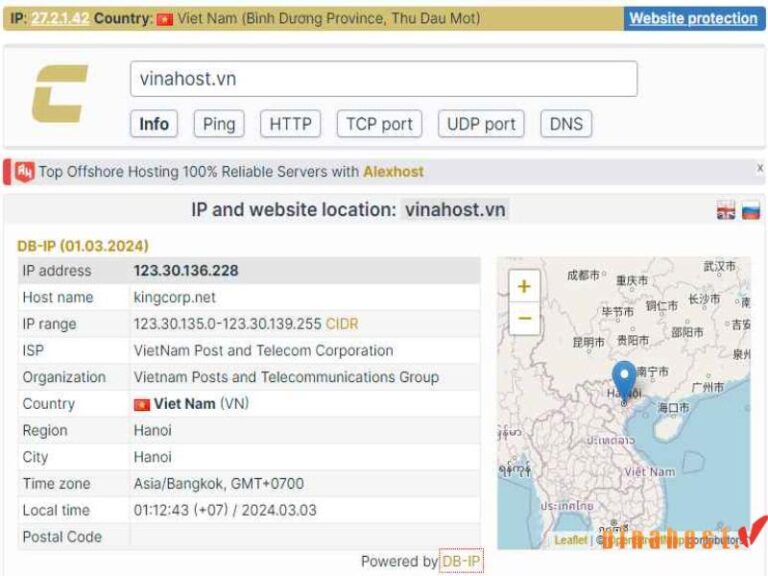Open the Leaflet attribution link

[571, 540]
